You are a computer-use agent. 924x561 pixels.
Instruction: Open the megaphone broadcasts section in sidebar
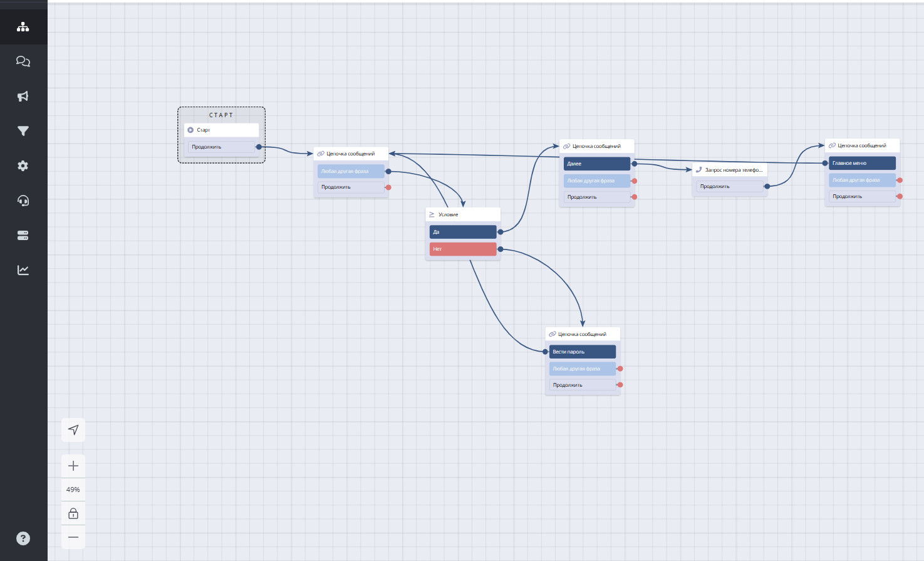point(23,97)
